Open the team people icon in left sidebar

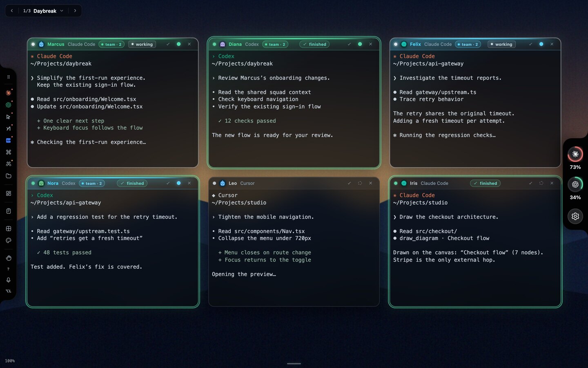(x=8, y=164)
